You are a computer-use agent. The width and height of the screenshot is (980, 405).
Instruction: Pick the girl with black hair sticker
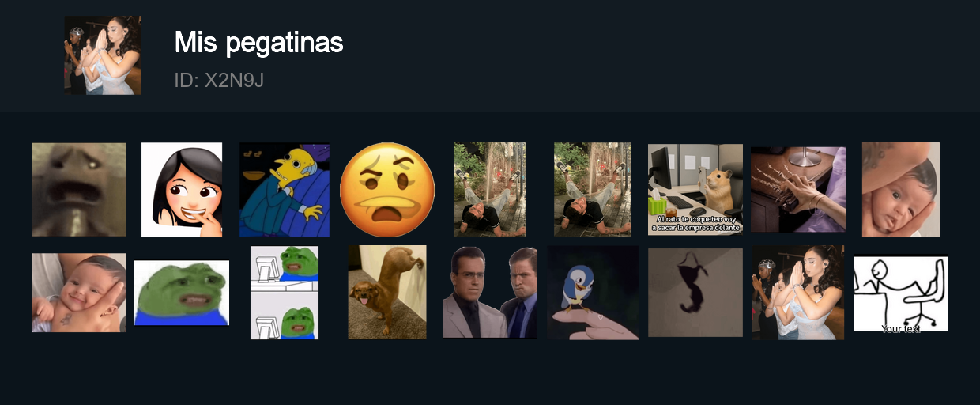182,190
